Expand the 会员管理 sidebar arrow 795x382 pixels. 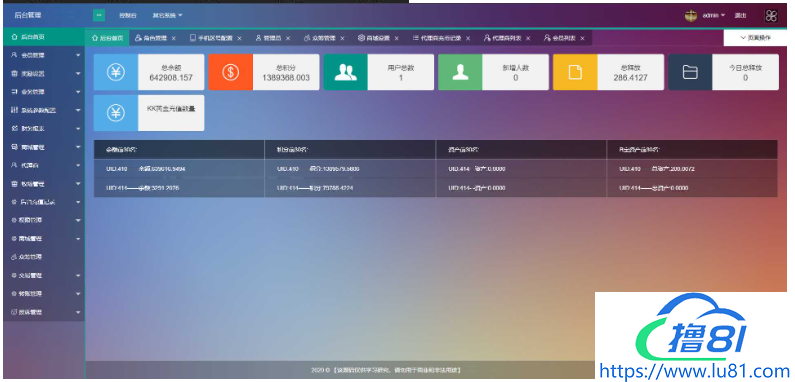(78, 55)
